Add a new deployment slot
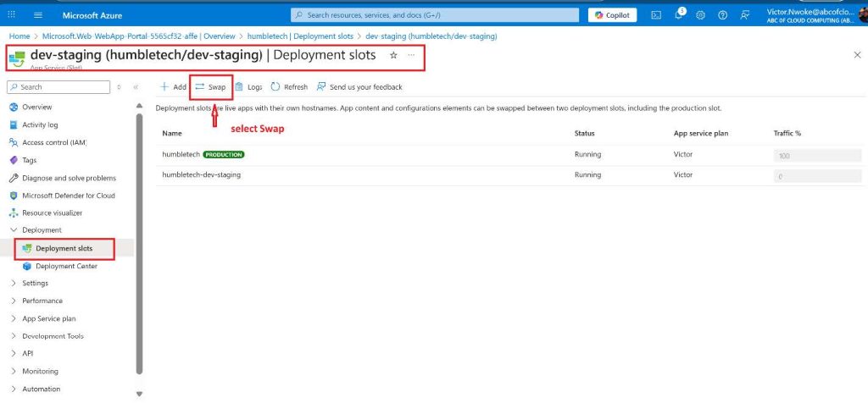This screenshot has width=868, height=403. pos(173,87)
